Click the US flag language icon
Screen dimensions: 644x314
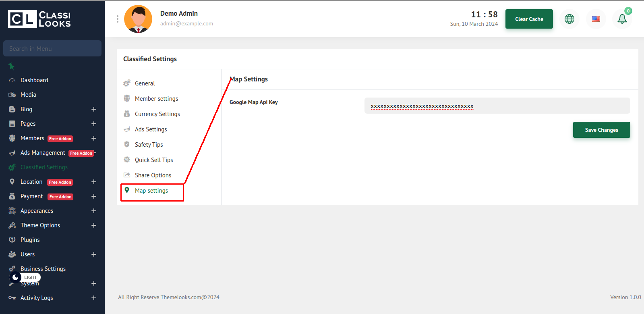[596, 19]
